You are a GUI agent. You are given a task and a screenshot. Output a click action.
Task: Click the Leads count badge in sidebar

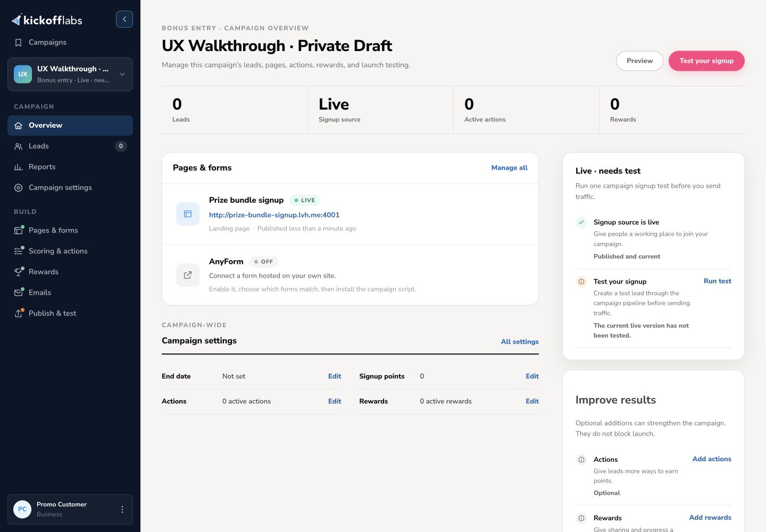click(121, 146)
